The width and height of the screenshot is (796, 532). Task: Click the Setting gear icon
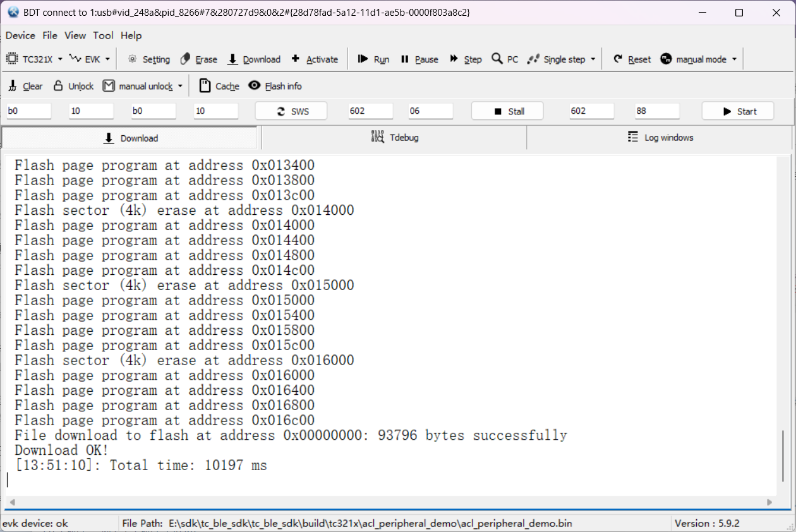tap(132, 59)
